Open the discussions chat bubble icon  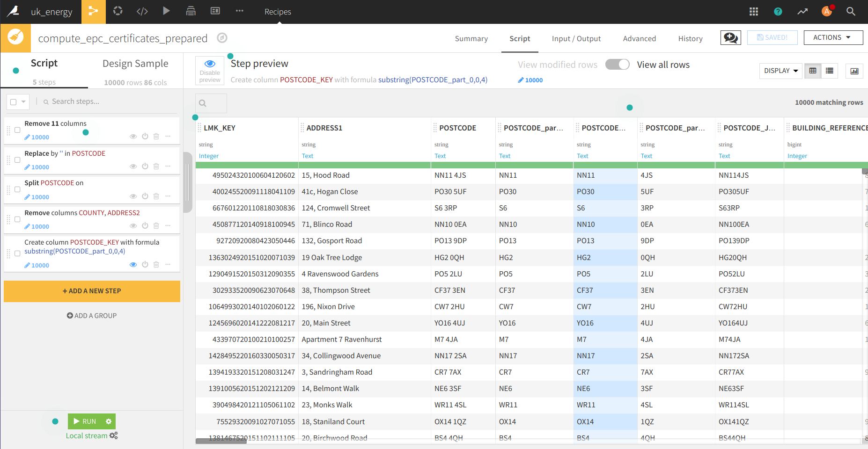click(x=730, y=37)
